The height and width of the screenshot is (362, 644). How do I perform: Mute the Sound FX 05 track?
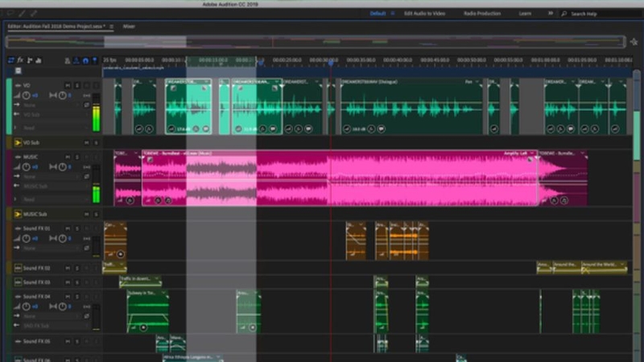point(68,341)
